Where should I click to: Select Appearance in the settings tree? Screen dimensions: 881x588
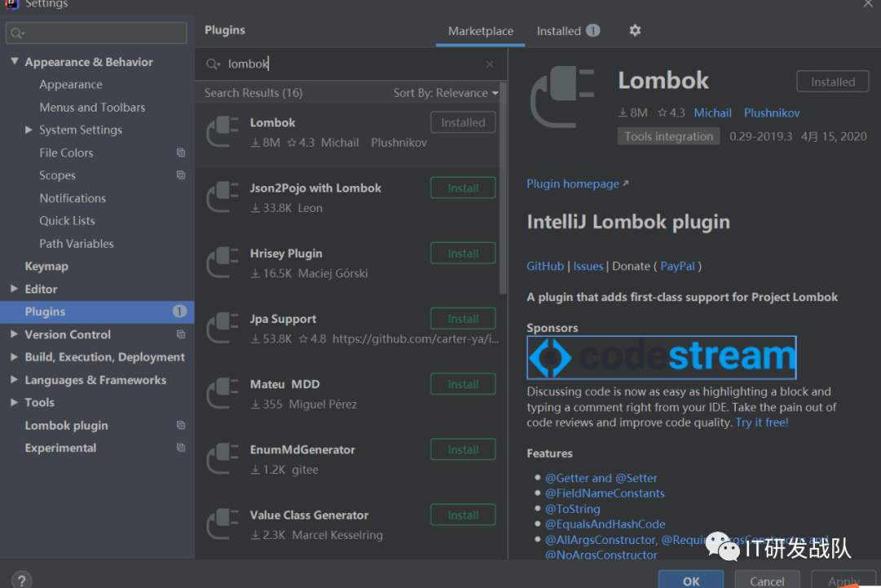pos(71,84)
